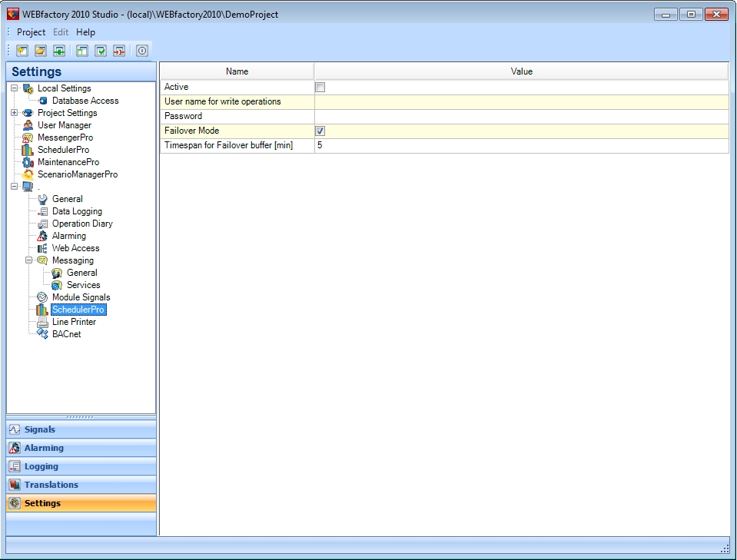
Task: Click the MessengerPro tree icon
Action: 28,138
